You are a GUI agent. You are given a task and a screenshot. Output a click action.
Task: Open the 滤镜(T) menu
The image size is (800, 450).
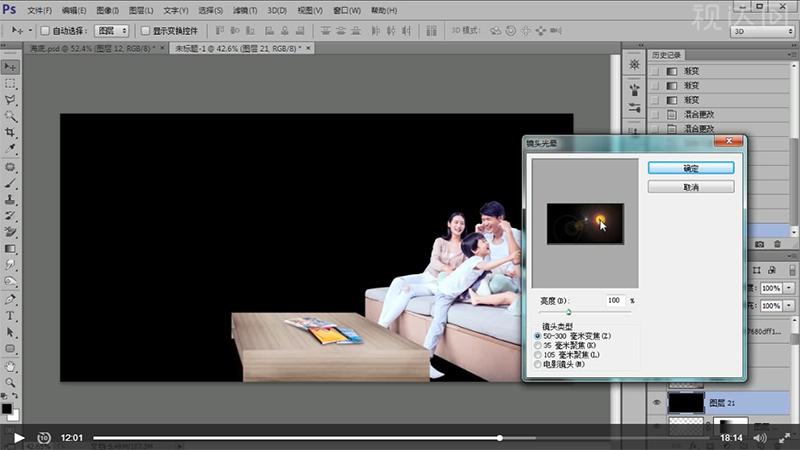click(245, 10)
